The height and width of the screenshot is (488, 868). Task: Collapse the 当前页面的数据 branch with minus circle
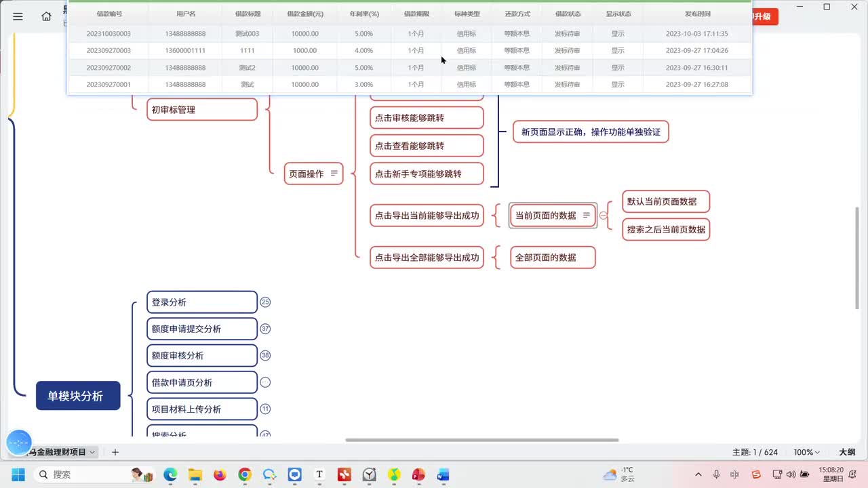pos(603,216)
